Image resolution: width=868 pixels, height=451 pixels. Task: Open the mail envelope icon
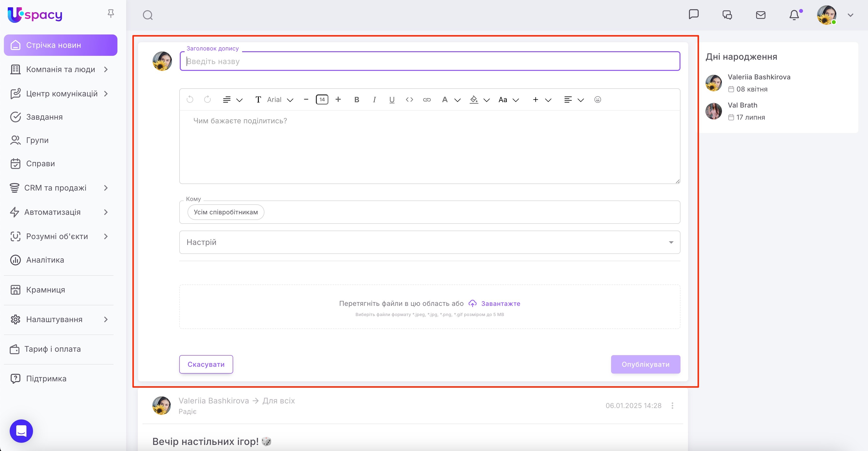pos(761,15)
